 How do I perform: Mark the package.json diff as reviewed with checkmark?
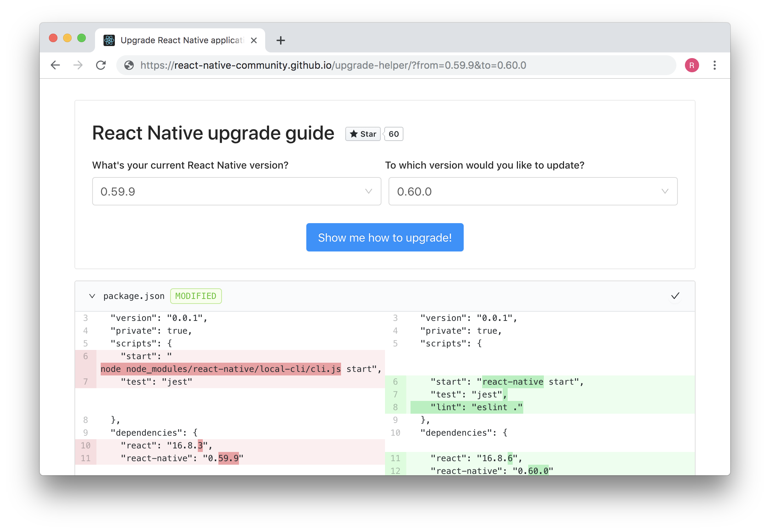(675, 296)
